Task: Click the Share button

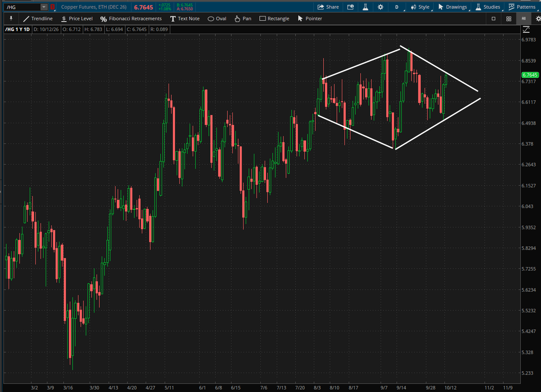Action: pos(328,7)
